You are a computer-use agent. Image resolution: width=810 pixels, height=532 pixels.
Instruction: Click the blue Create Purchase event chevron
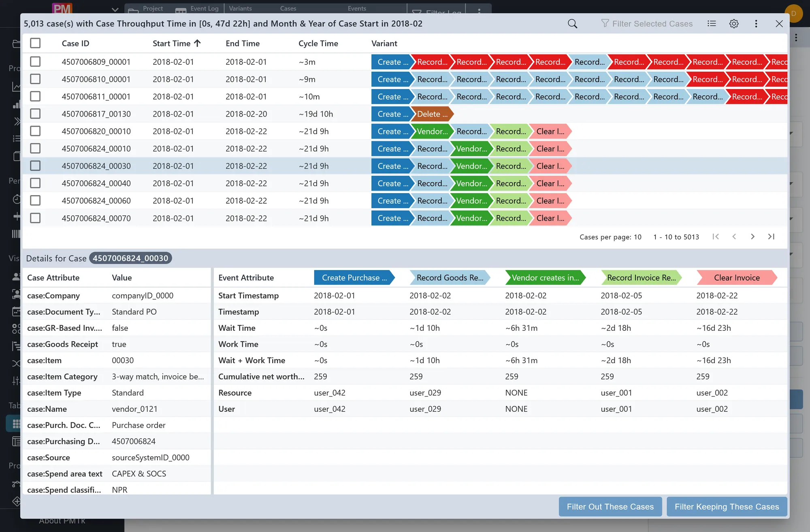point(354,278)
